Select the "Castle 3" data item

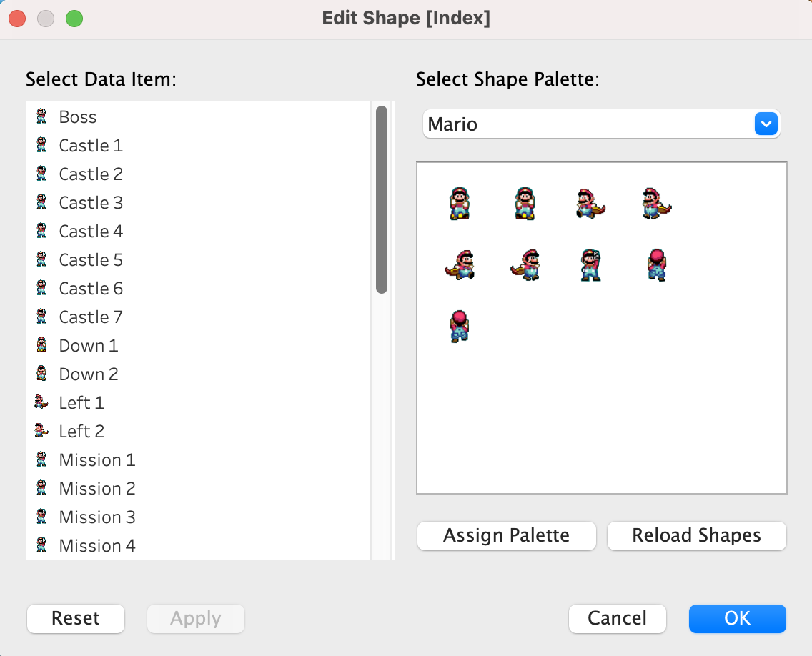pos(91,202)
